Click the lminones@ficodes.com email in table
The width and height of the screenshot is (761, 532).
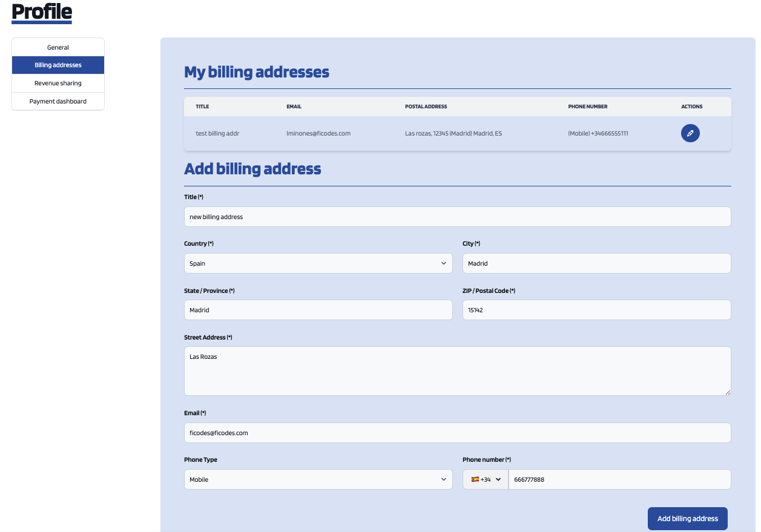coord(318,133)
